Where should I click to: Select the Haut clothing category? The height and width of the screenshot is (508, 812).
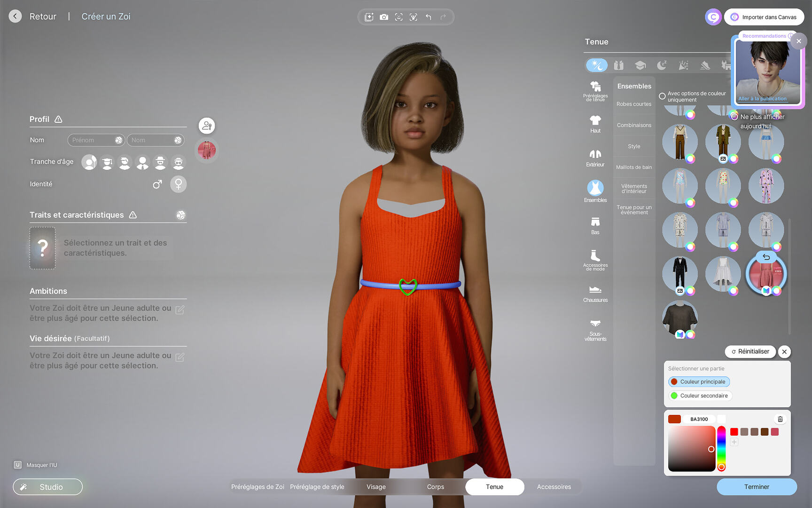pyautogui.click(x=595, y=124)
